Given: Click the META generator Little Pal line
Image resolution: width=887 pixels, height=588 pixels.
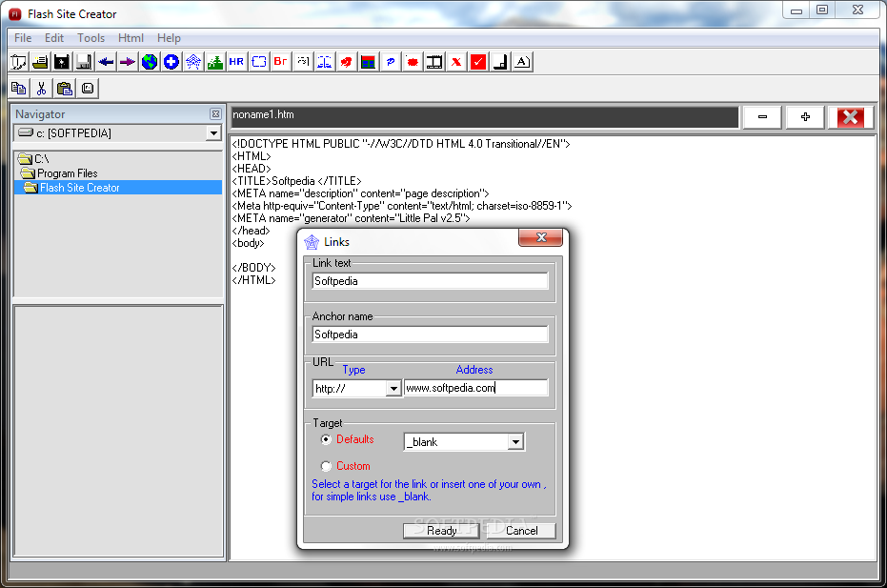Looking at the screenshot, I should [351, 218].
